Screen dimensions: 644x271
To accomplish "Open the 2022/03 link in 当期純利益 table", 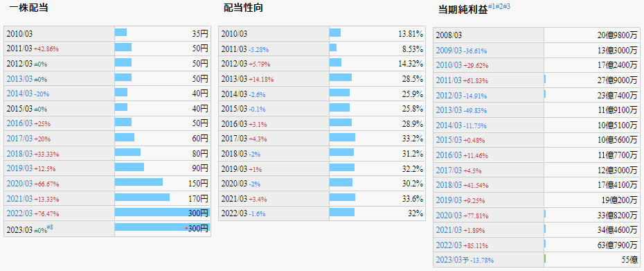I will click(x=449, y=245).
